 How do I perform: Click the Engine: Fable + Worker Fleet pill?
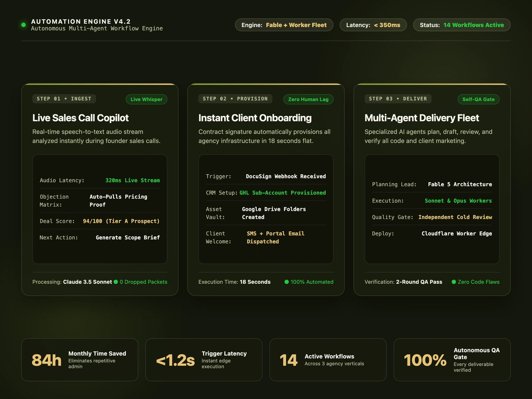[x=284, y=25]
